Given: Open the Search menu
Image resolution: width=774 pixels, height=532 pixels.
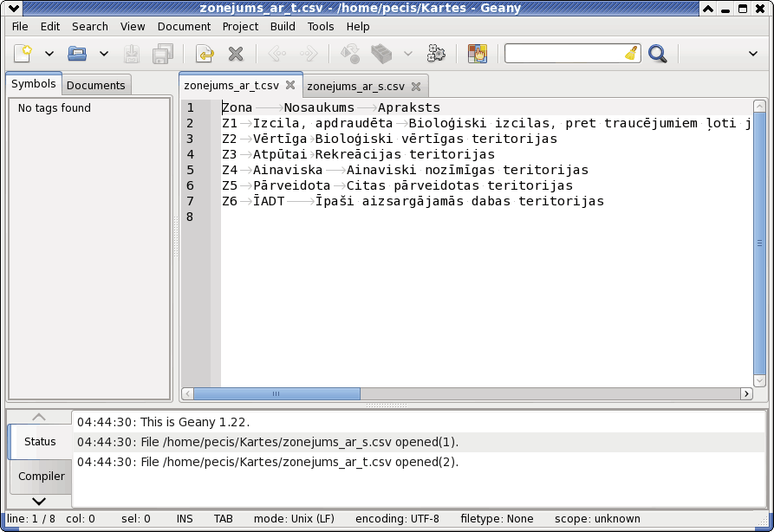Looking at the screenshot, I should pyautogui.click(x=90, y=27).
